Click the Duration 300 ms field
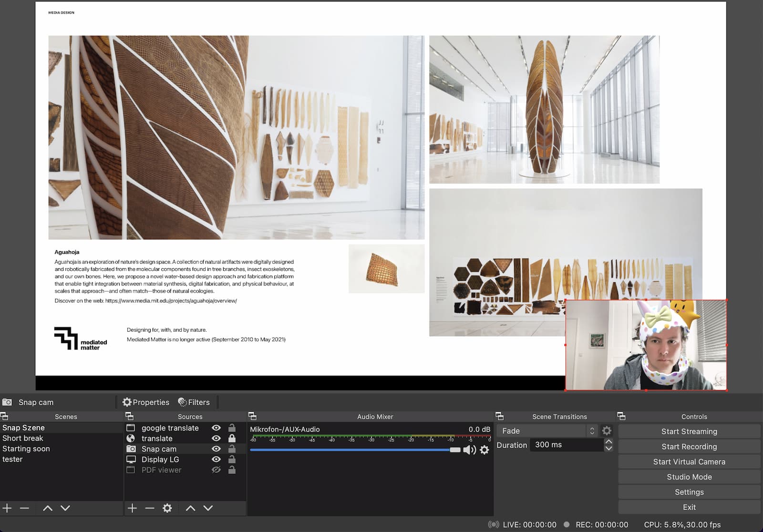The height and width of the screenshot is (532, 763). [567, 445]
